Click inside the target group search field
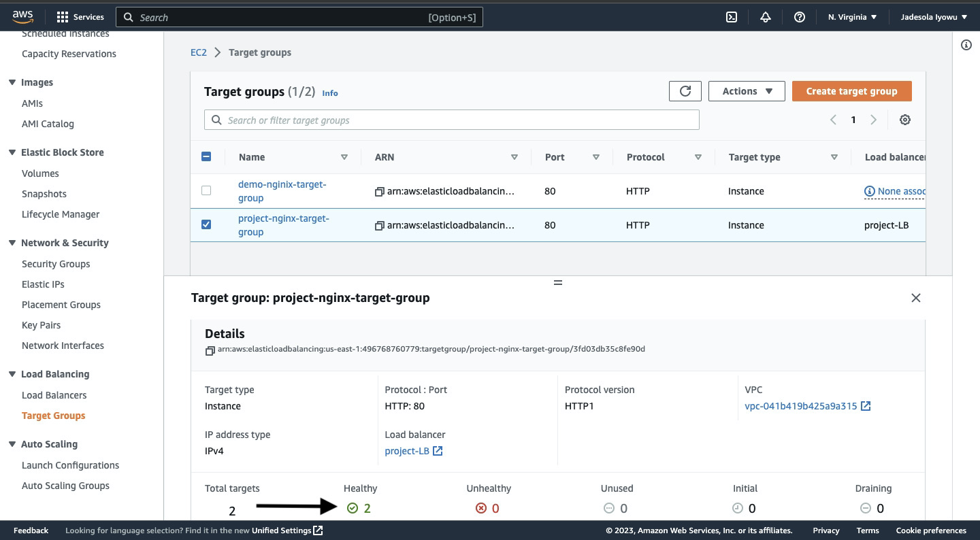980x540 pixels. pyautogui.click(x=451, y=119)
